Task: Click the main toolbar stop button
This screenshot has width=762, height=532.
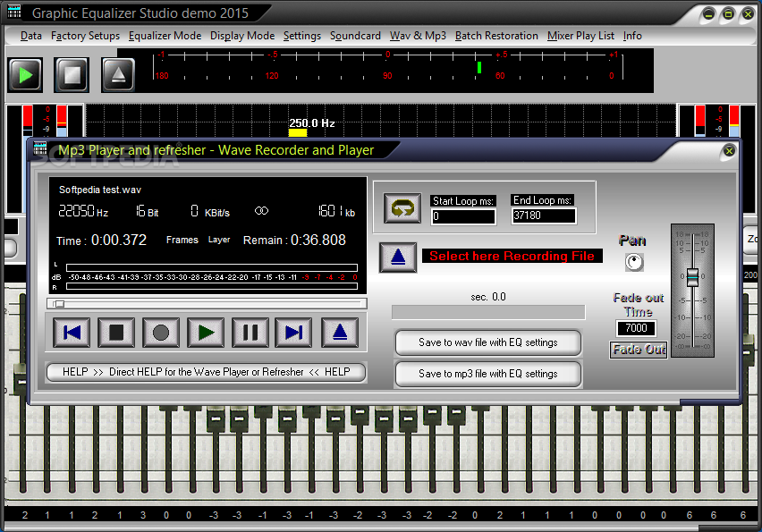Action: tap(72, 75)
